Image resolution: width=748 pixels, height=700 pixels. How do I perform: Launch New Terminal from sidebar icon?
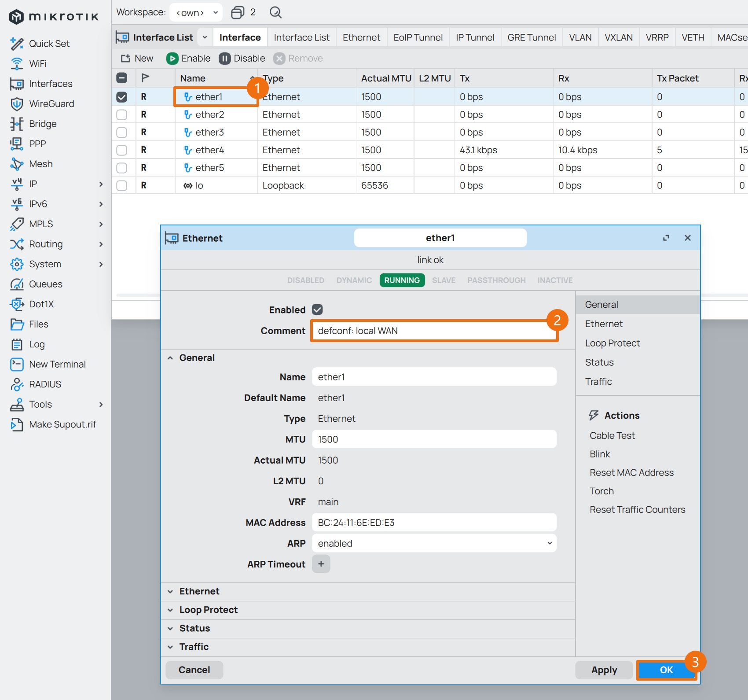[17, 365]
